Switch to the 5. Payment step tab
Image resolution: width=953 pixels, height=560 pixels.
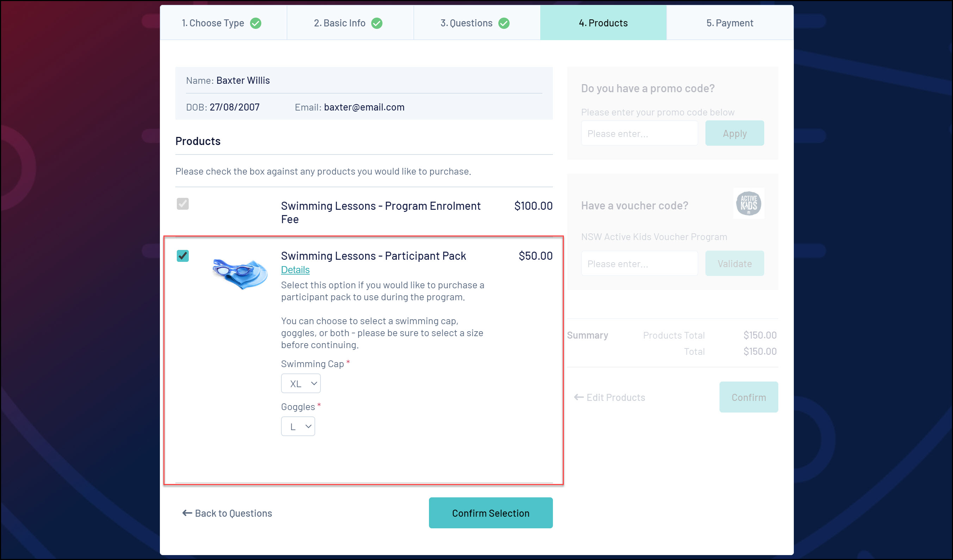(x=729, y=23)
